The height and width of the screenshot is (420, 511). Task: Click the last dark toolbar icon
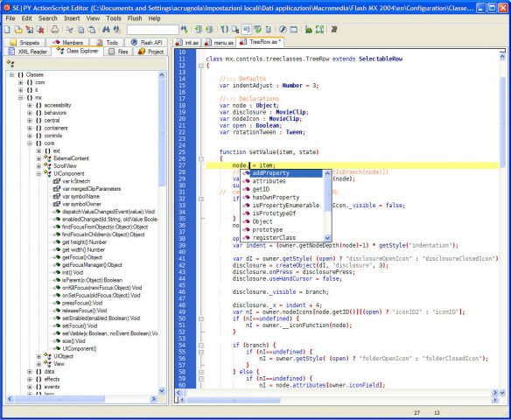(333, 30)
